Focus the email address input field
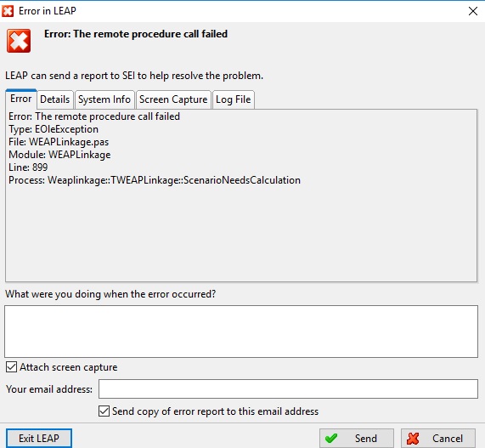 pos(288,388)
